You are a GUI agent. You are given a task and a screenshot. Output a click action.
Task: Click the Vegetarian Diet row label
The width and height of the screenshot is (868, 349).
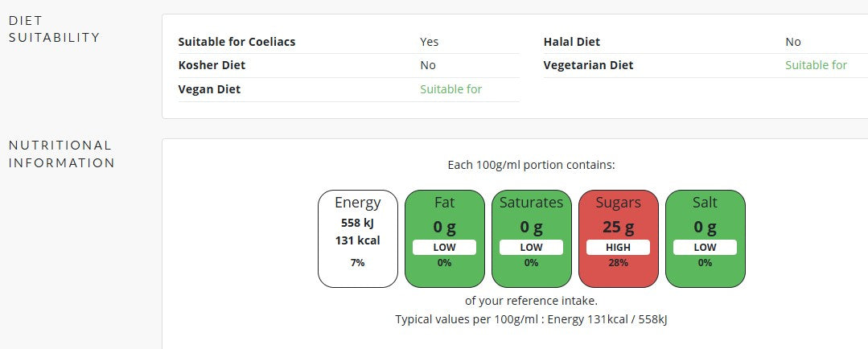[x=588, y=65]
